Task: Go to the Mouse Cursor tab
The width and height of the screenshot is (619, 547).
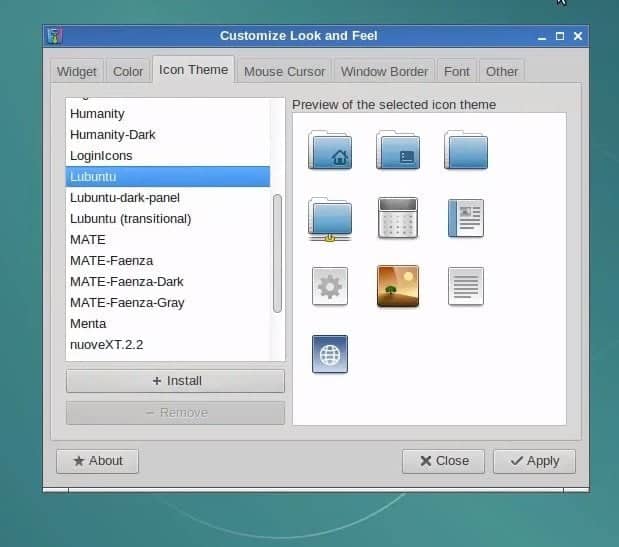Action: coord(284,71)
